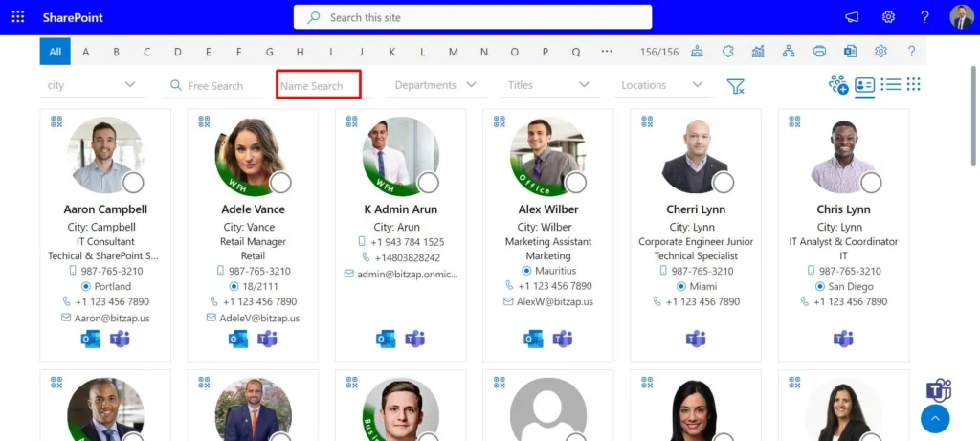Export directory to Excel icon
This screenshot has height=441, width=980.
(850, 52)
